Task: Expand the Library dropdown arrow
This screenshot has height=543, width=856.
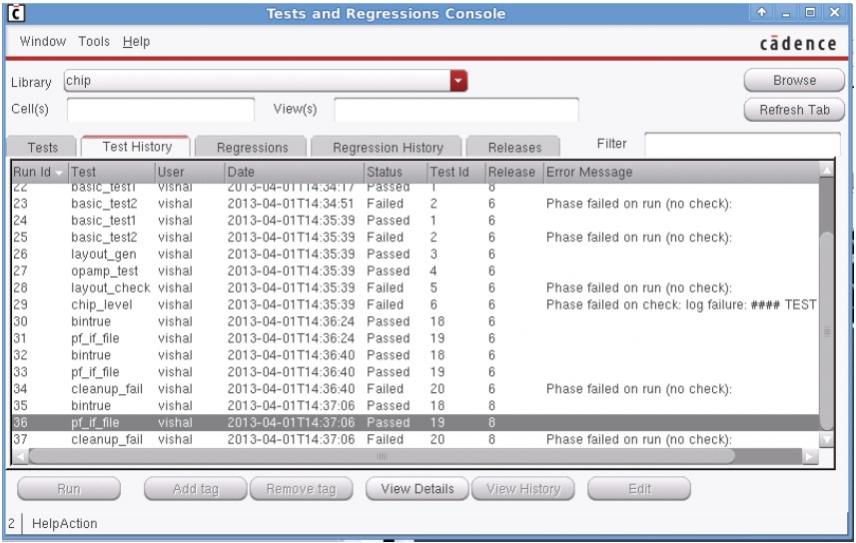Action: [459, 81]
